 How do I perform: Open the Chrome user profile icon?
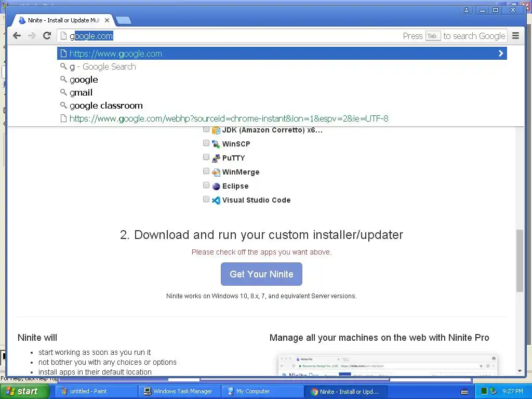[467, 10]
